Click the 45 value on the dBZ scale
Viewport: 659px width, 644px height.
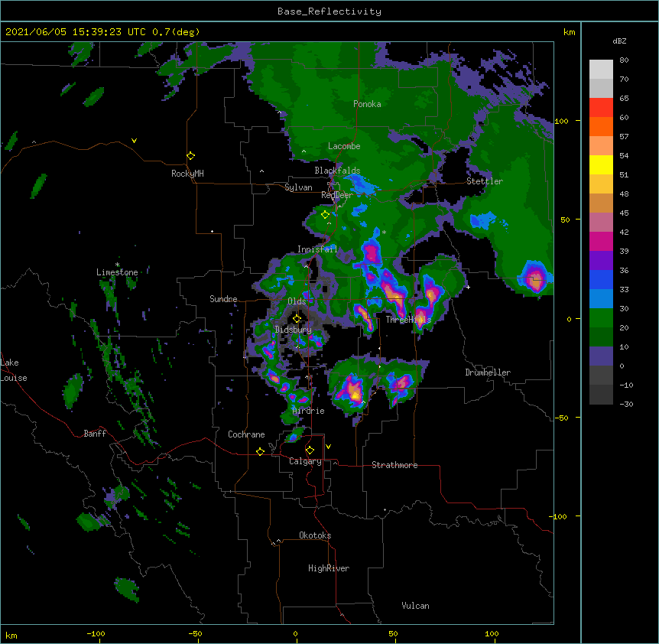[624, 213]
